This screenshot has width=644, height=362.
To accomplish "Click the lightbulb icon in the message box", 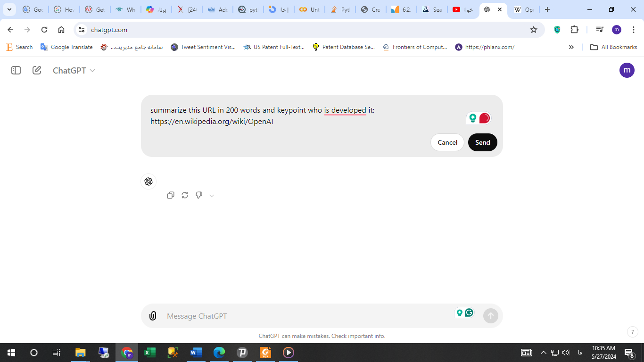I will [x=459, y=313].
